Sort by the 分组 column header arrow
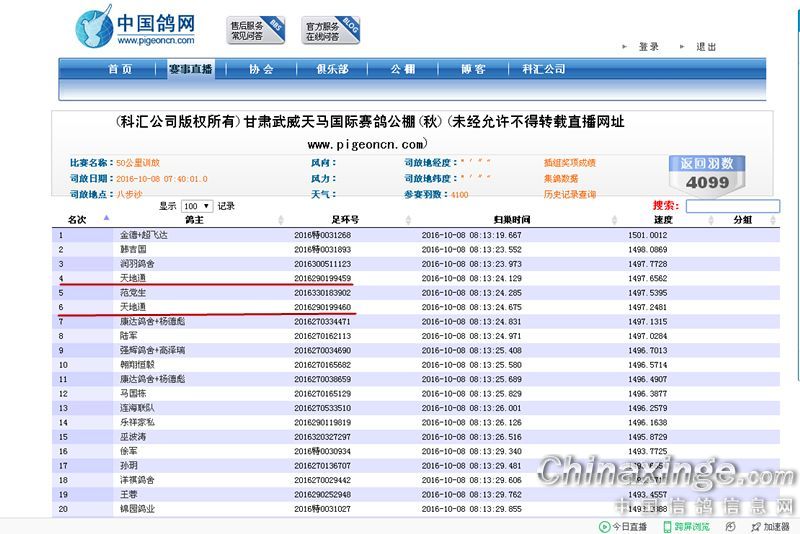 click(774, 219)
